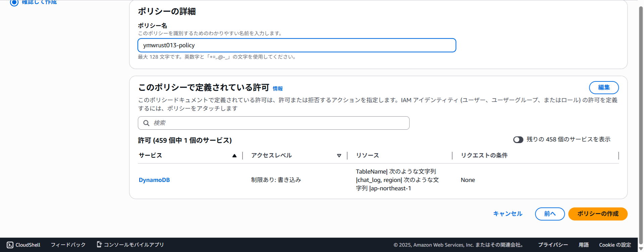This screenshot has height=252, width=644.
Task: Open the 情報 info link
Action: [x=277, y=88]
